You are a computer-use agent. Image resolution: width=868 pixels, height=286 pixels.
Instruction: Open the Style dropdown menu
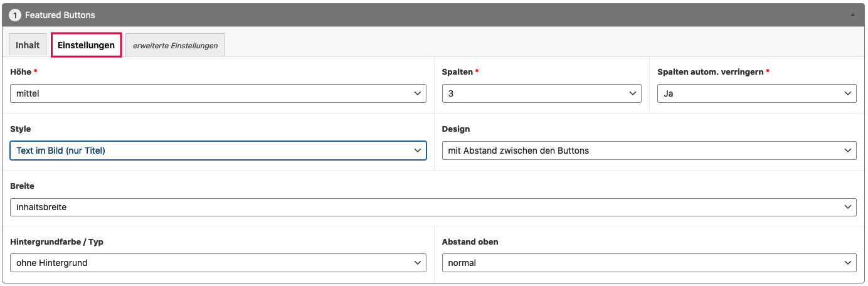[x=218, y=151]
